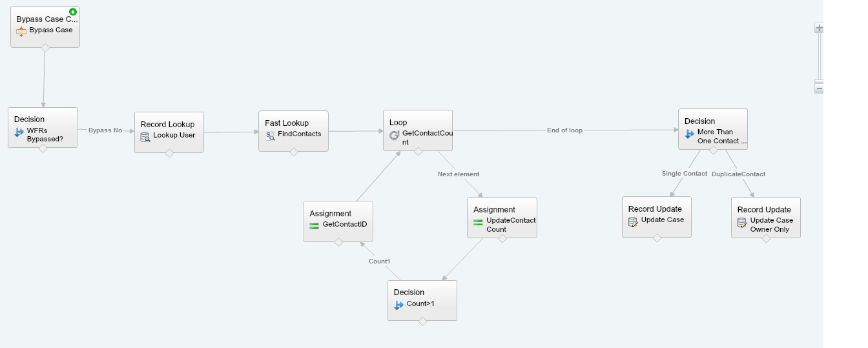Click the connector handle below Lookup User node

coord(169,153)
